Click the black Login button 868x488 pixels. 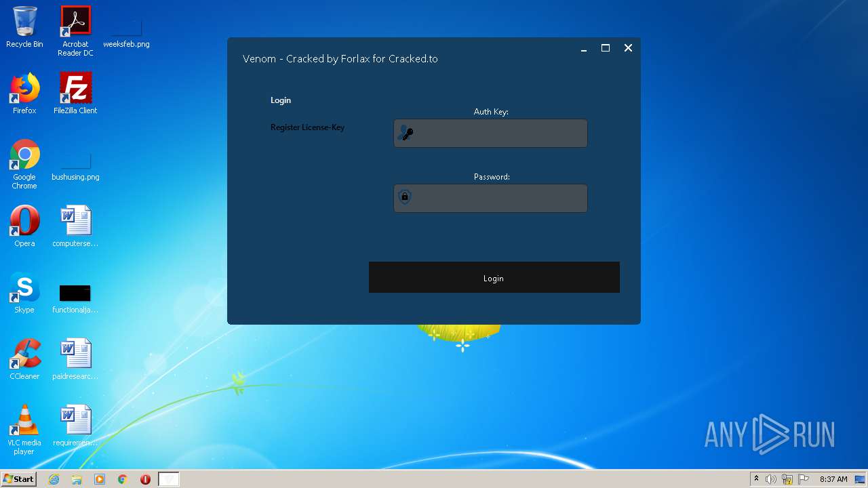[x=494, y=277]
